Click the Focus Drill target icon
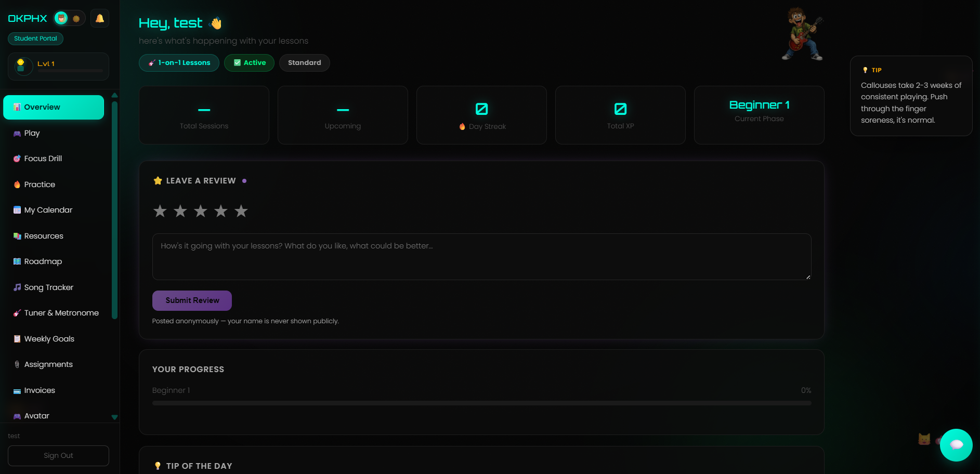The image size is (980, 474). tap(17, 159)
